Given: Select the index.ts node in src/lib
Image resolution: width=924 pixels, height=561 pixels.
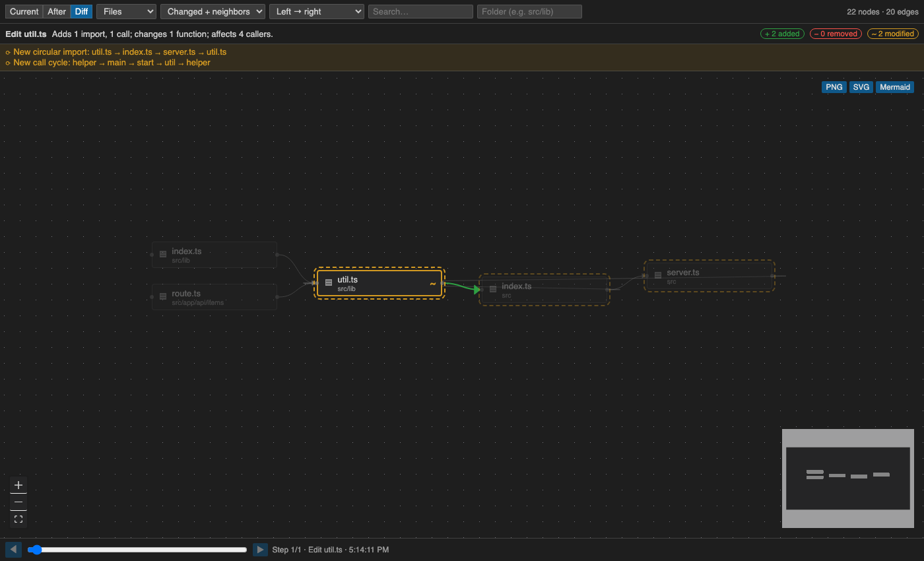Looking at the screenshot, I should coord(214,255).
